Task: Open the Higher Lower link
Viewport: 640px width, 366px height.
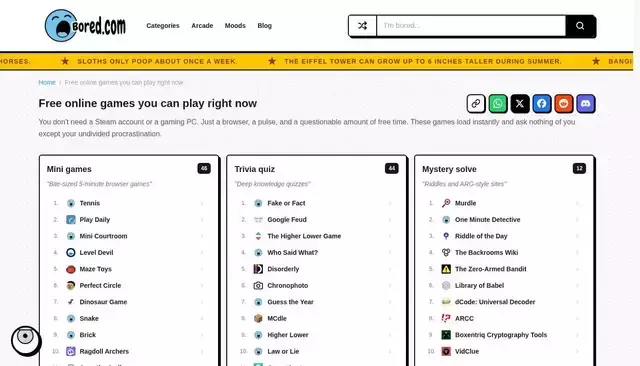Action: click(x=288, y=335)
